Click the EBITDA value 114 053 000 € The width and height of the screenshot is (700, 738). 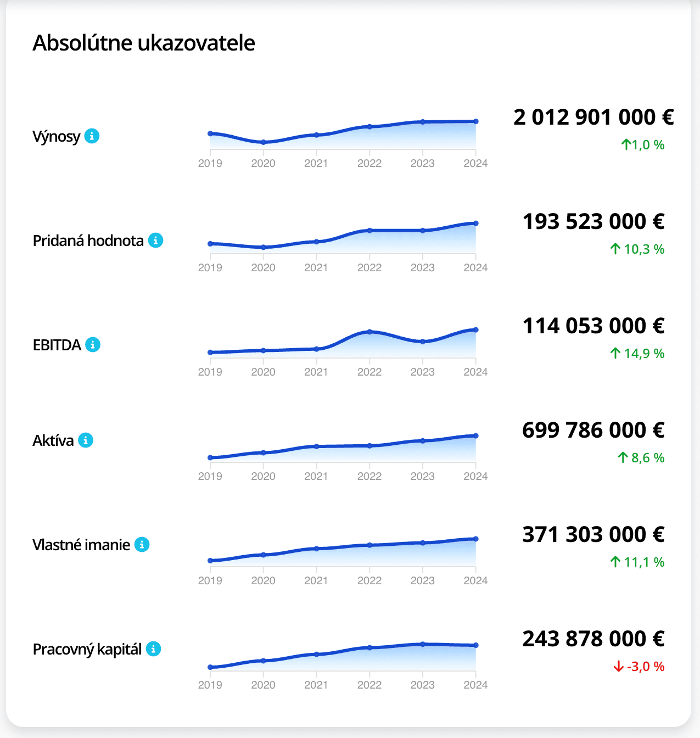(593, 326)
